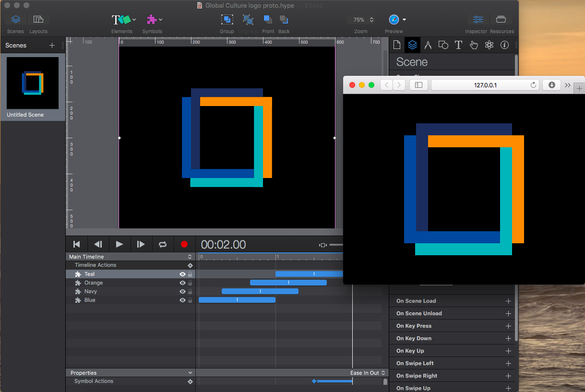Open the Resources library
This screenshot has width=585, height=392.
point(501,20)
